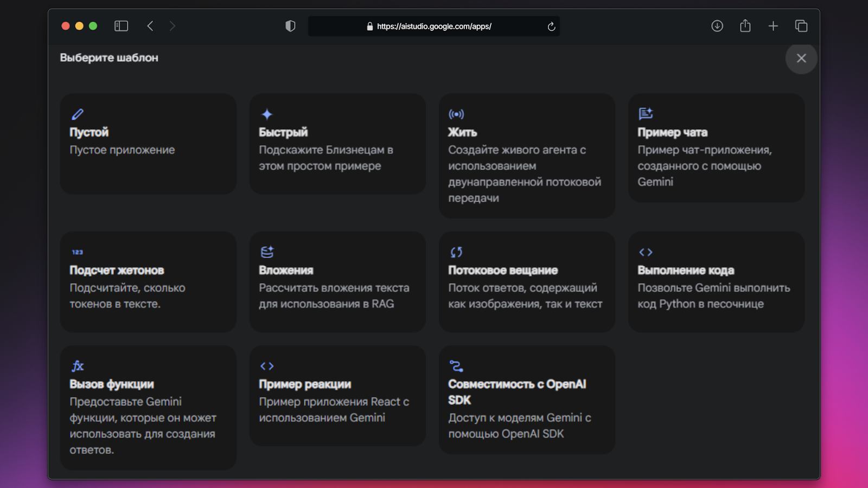
Task: Close the Выберите шаблон dialog
Action: point(801,59)
